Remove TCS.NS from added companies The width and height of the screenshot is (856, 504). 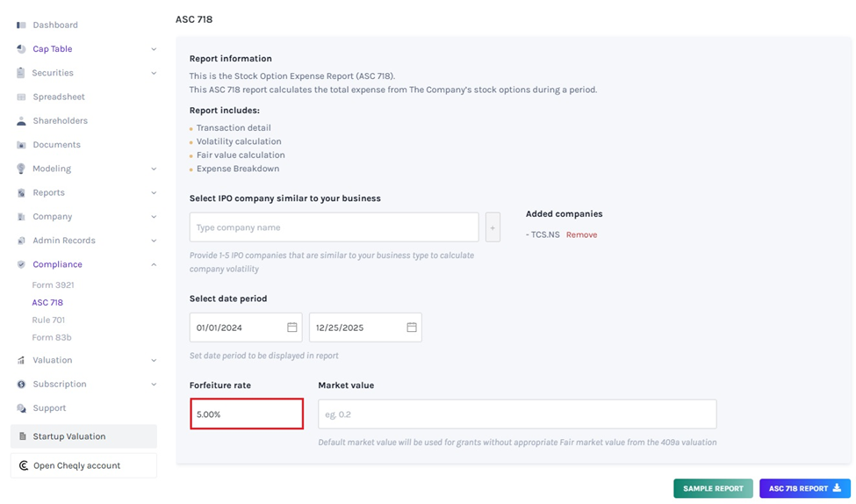[x=581, y=235]
